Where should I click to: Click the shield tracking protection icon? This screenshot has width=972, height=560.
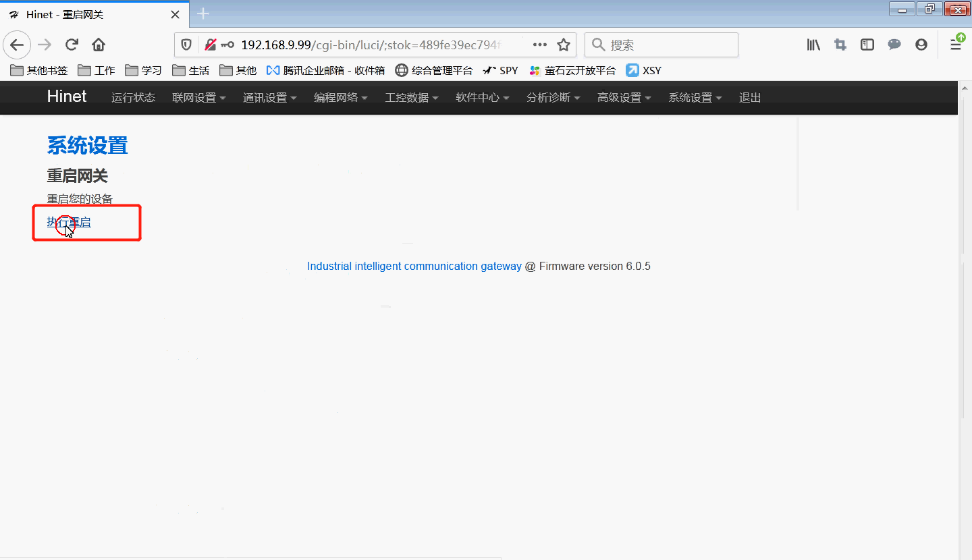186,45
